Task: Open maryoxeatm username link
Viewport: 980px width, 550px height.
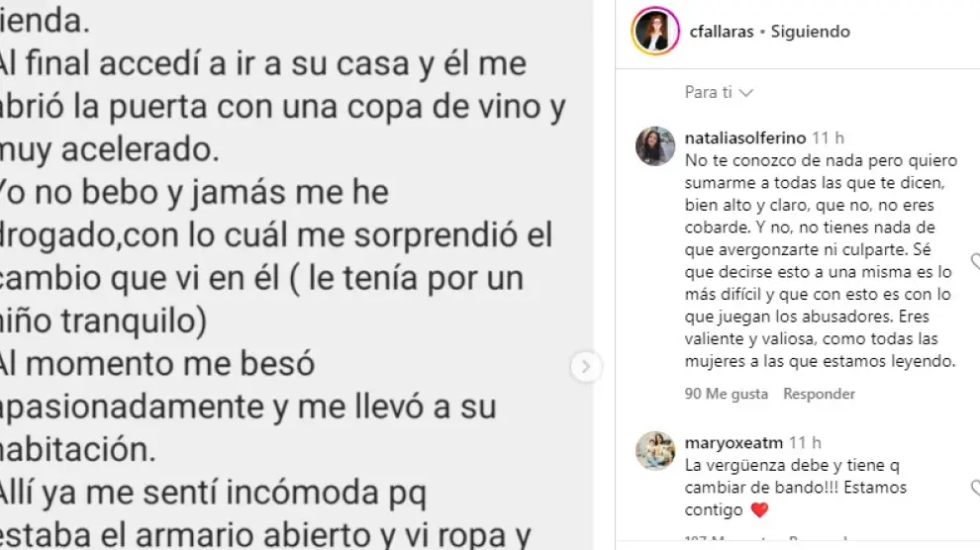Action: click(x=734, y=442)
